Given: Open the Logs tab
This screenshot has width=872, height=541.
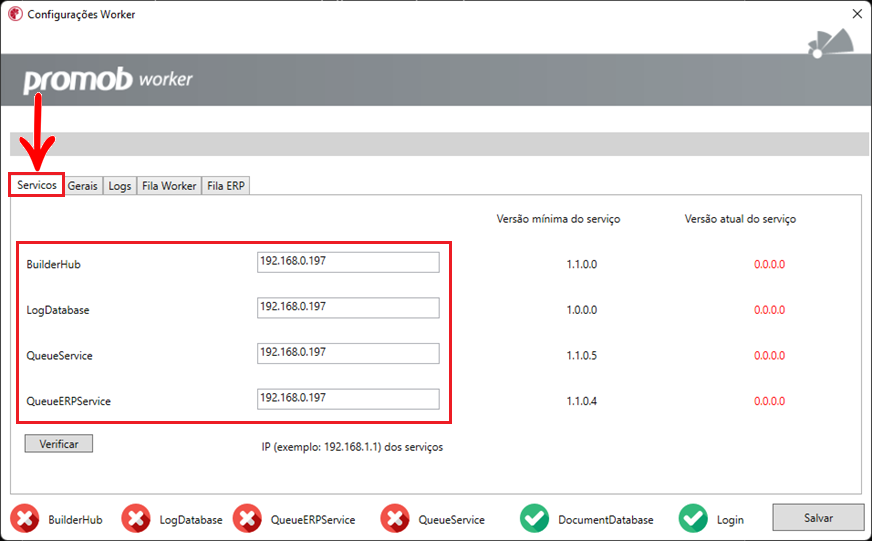Looking at the screenshot, I should [120, 186].
